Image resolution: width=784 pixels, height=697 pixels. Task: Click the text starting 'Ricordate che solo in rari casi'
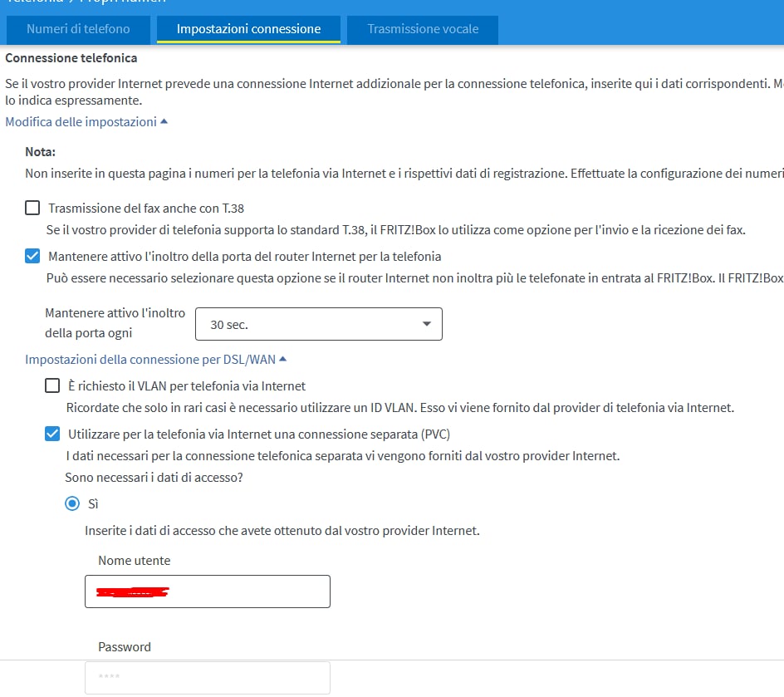click(x=400, y=408)
